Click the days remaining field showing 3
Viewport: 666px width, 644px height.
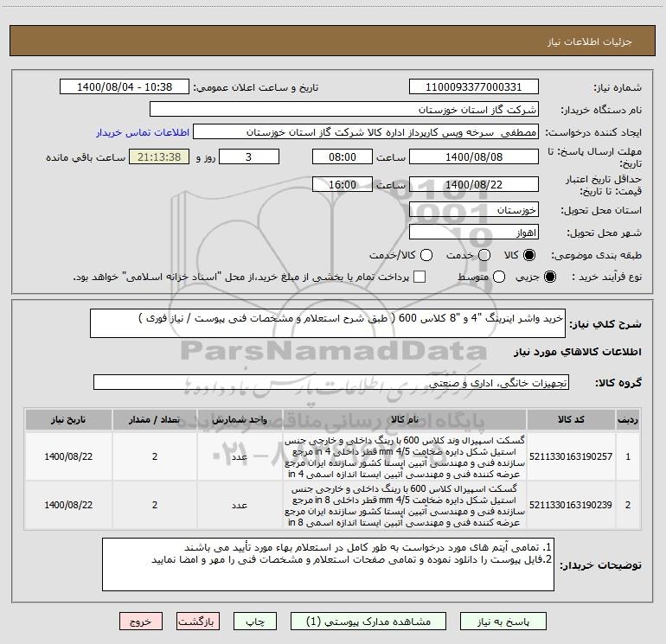249,156
